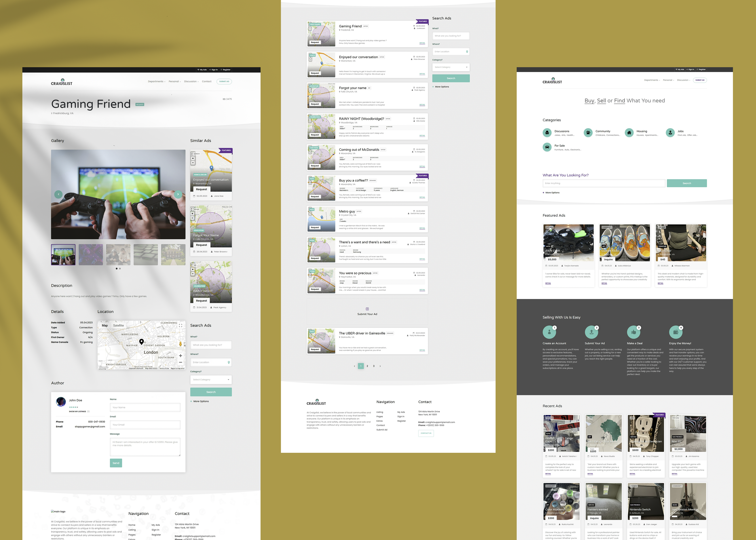The image size is (756, 540).
Task: Click Enjoy the Money wallet icon
Action: 676,332
